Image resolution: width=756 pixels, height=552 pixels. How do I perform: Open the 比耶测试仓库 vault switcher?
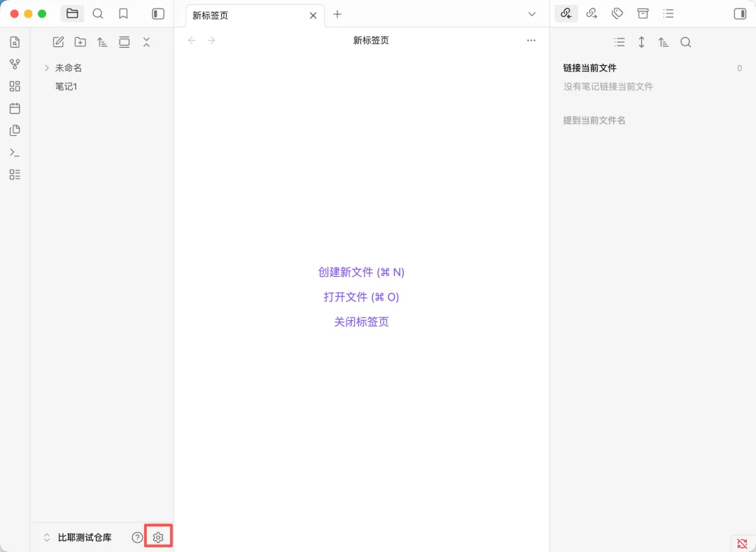tap(78, 537)
